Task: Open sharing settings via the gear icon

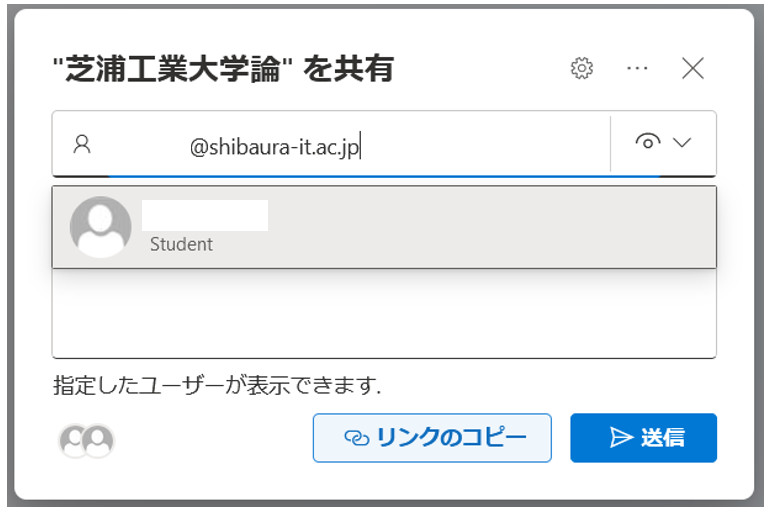Action: 582,68
